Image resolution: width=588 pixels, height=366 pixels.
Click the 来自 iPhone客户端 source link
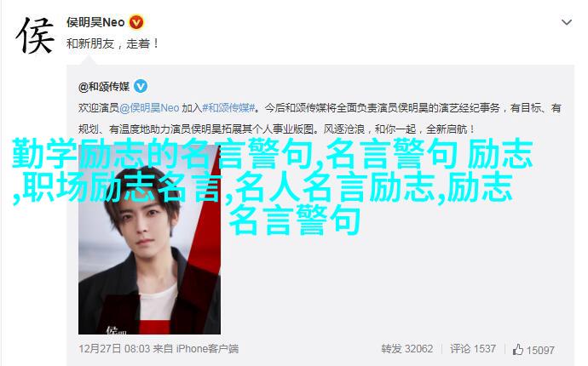pyautogui.click(x=196, y=349)
